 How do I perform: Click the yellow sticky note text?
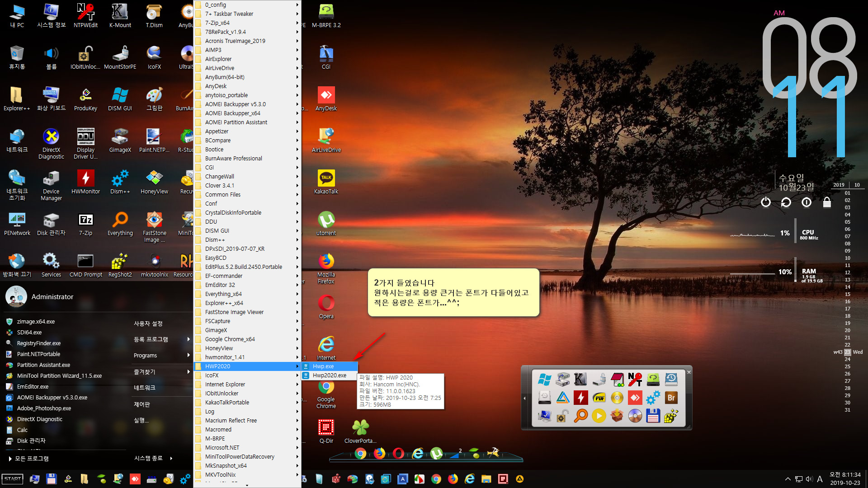[451, 292]
